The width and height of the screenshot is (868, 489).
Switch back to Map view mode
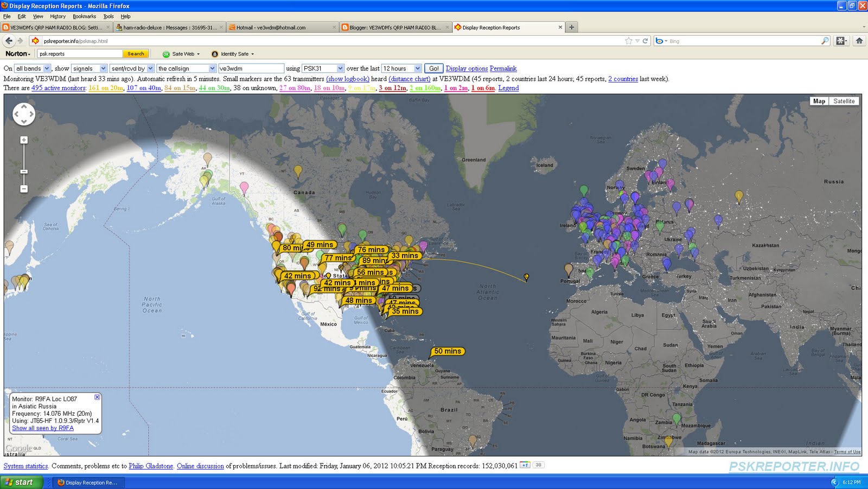(x=819, y=101)
